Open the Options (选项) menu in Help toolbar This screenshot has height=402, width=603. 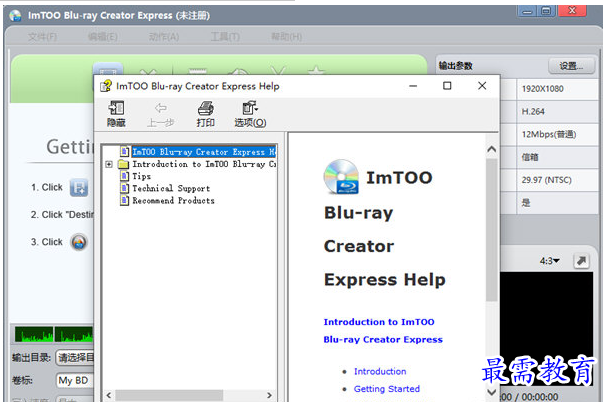point(250,114)
